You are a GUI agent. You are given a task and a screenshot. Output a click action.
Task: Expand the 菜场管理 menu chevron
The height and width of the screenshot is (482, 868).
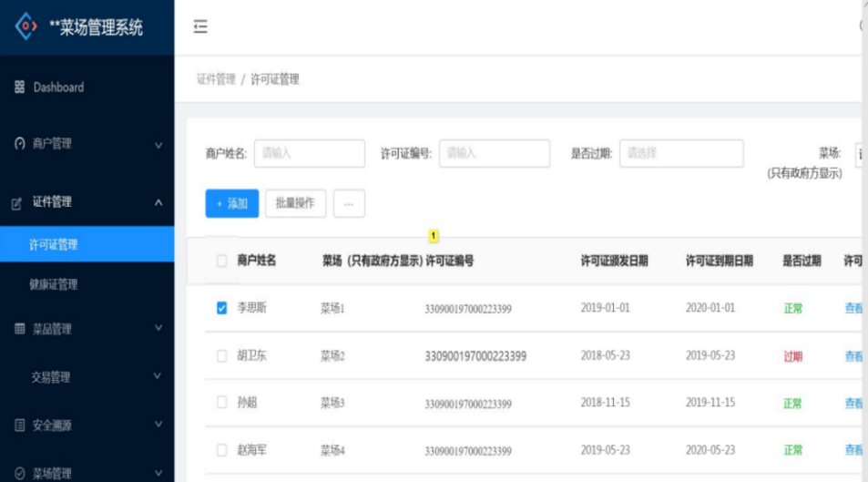158,473
